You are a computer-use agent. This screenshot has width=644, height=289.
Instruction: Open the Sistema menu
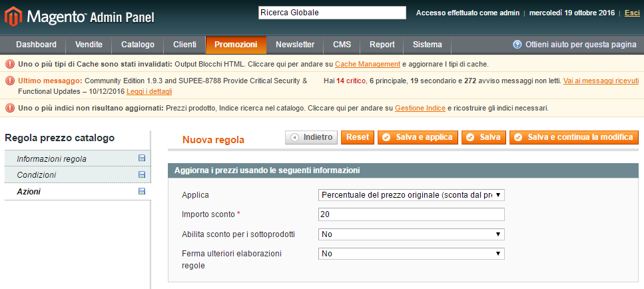coord(427,45)
